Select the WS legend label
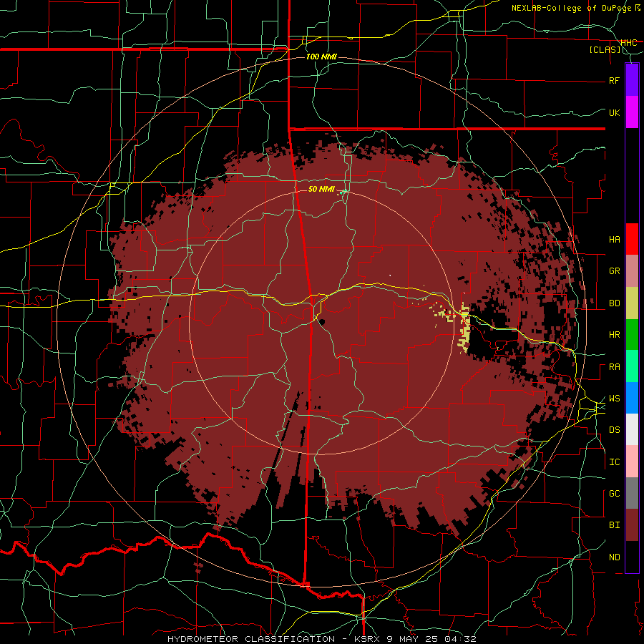The height and width of the screenshot is (644, 644). click(x=614, y=399)
